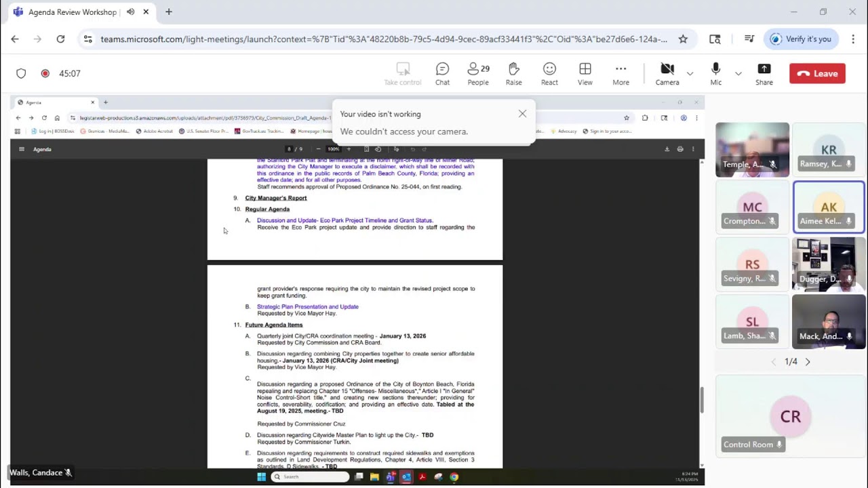Open the Google Lens search icon
This screenshot has width=868, height=488.
click(715, 39)
